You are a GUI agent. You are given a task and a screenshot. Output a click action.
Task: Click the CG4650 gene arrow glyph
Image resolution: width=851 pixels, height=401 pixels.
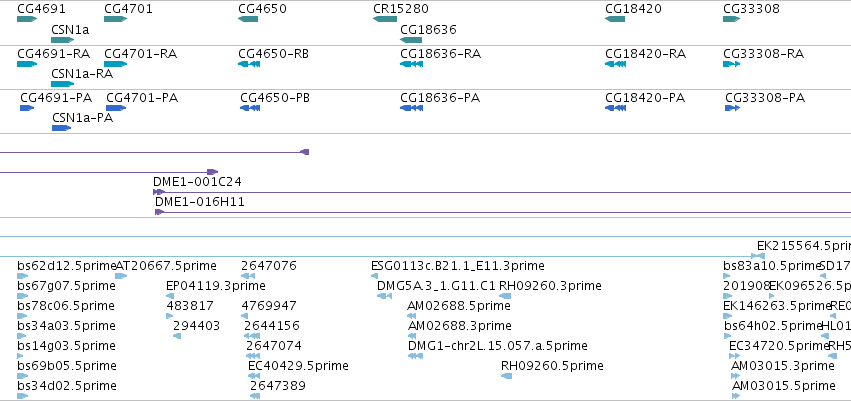tap(248, 19)
